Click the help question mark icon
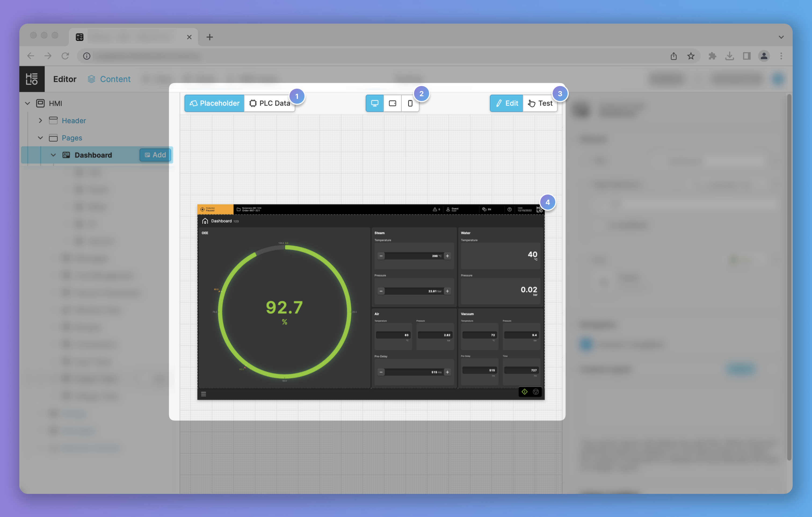 pyautogui.click(x=510, y=210)
